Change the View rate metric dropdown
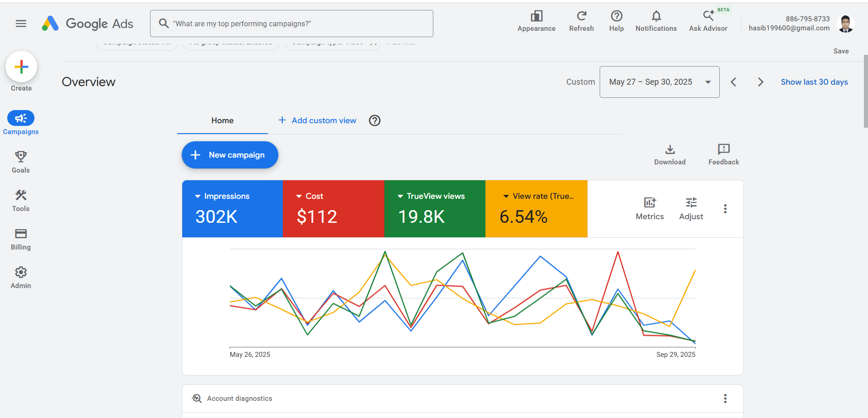 point(538,196)
